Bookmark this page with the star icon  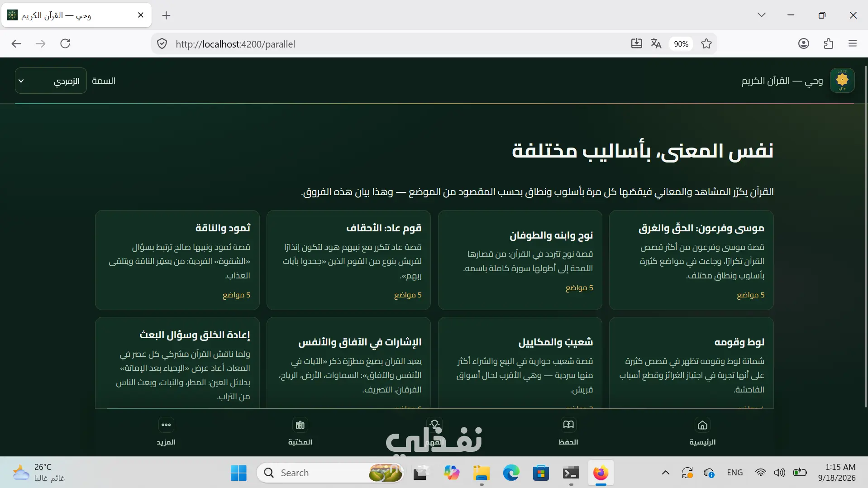tap(706, 43)
